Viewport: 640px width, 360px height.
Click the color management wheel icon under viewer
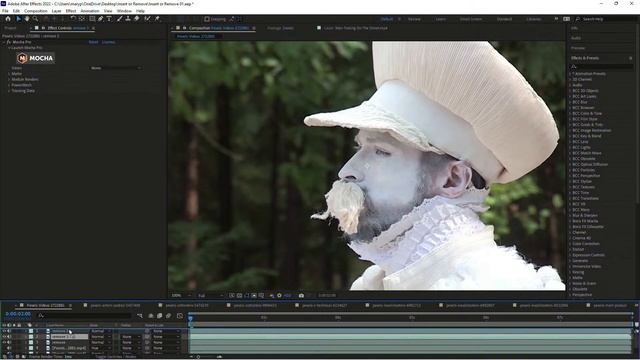(x=279, y=296)
